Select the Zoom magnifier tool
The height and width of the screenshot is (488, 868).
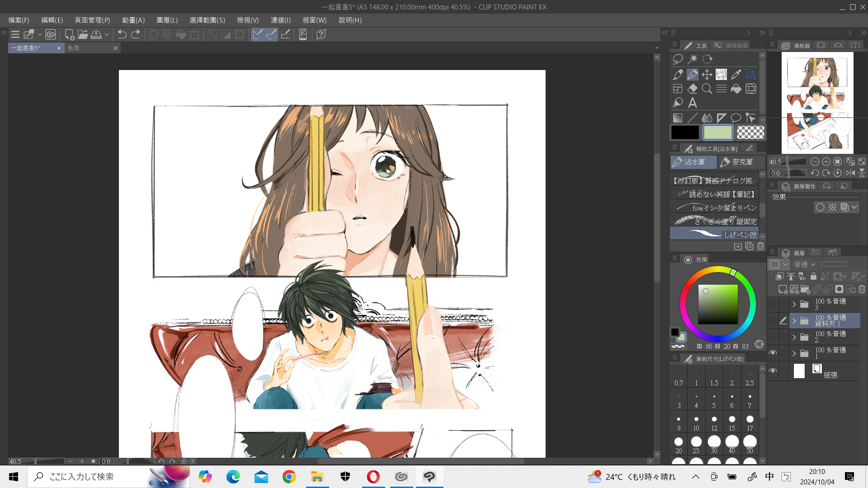pos(707,89)
